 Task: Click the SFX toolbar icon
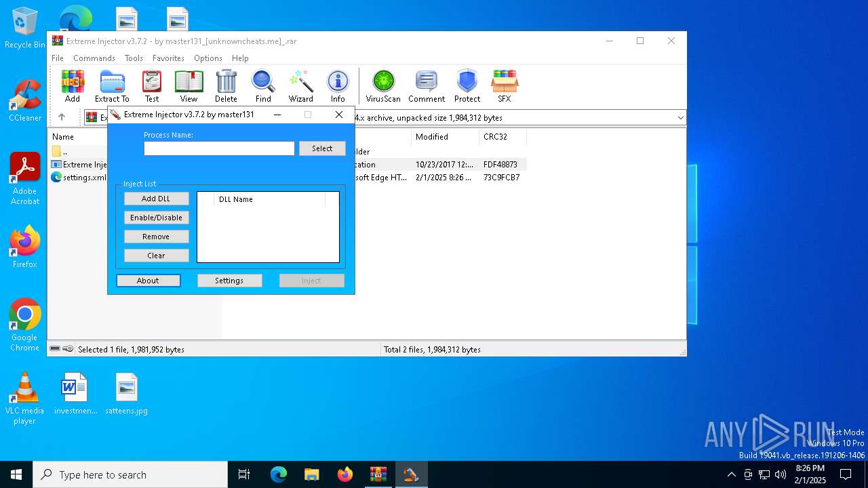[505, 86]
